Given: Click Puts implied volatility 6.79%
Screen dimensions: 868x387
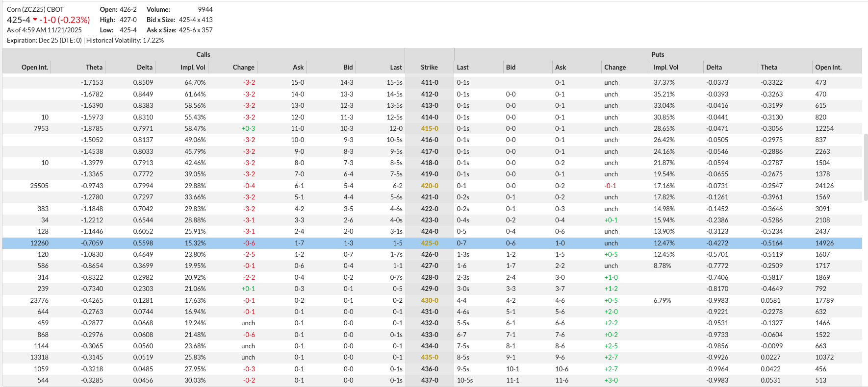Looking at the screenshot, I should tap(663, 300).
